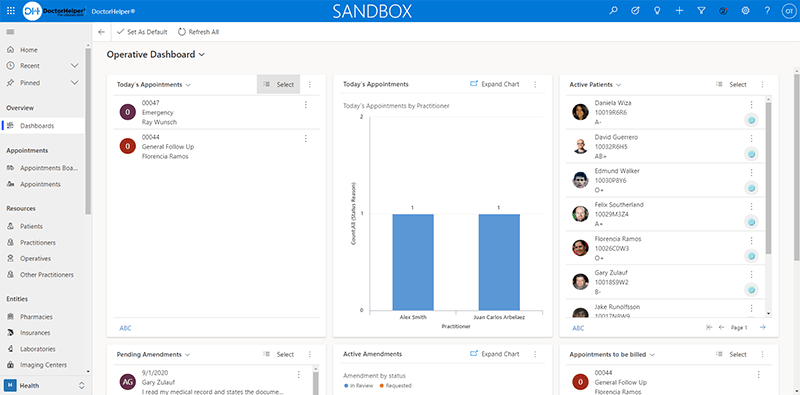This screenshot has height=395, width=800.
Task: Go to first page in Active Patients
Action: point(709,328)
